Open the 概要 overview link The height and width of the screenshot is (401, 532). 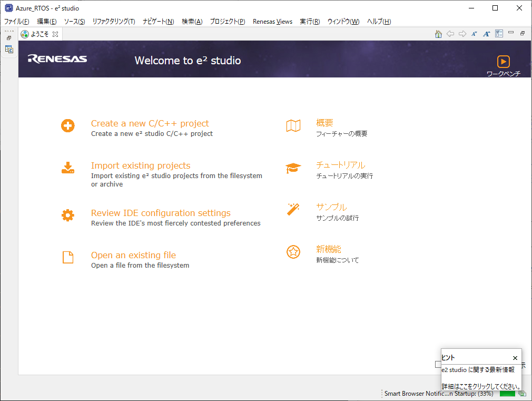pyautogui.click(x=324, y=123)
